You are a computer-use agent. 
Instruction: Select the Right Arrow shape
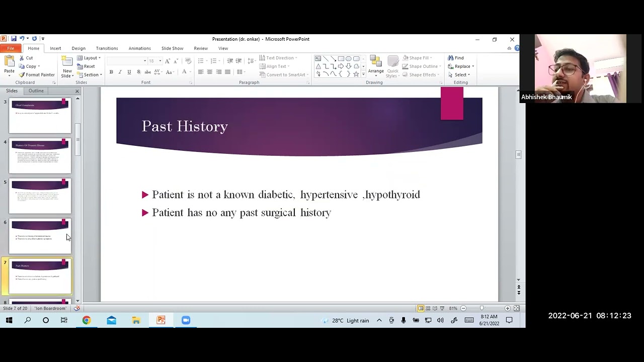[x=341, y=66]
